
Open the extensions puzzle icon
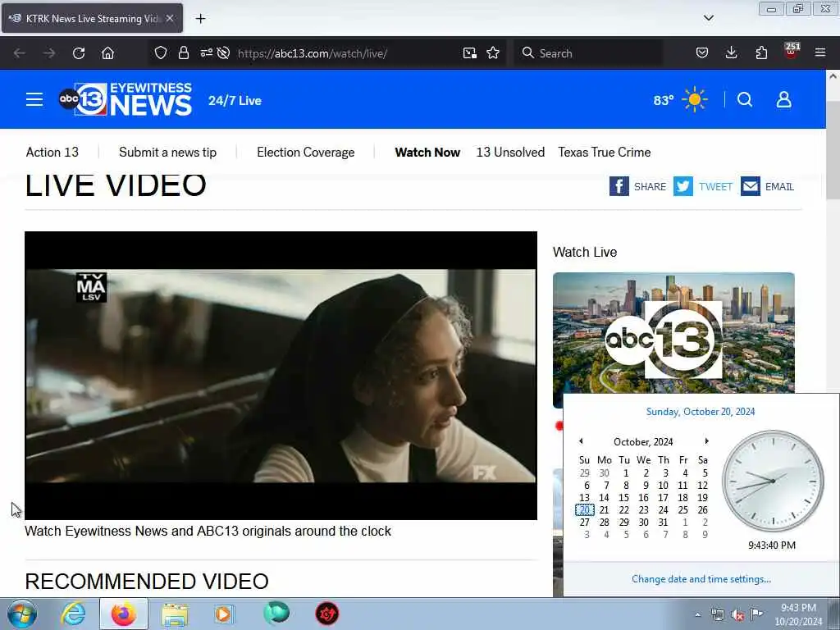(x=761, y=53)
